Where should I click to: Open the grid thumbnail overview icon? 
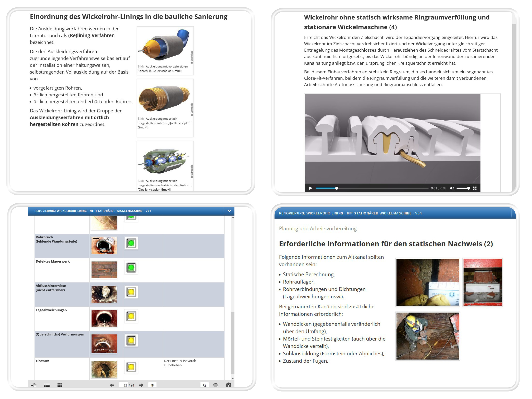click(x=60, y=385)
